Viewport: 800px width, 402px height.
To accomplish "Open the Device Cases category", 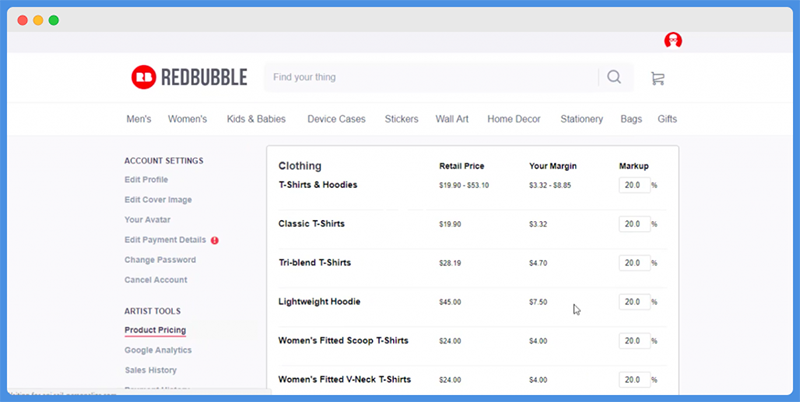I will pos(336,119).
